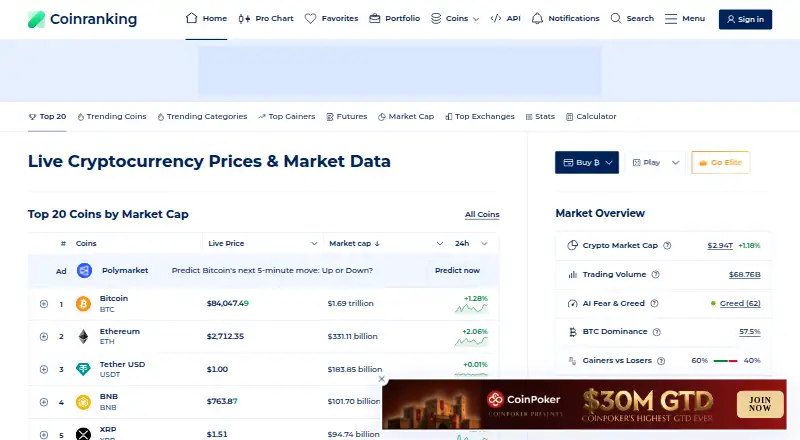Add XRP to favorites plus icon
Screen dimensions: 800x440
(44, 434)
